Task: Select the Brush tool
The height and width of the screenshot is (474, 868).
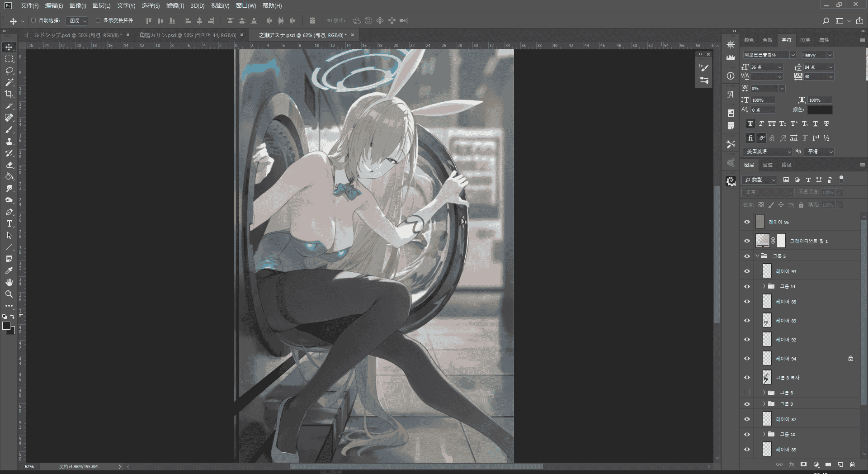Action: tap(9, 130)
